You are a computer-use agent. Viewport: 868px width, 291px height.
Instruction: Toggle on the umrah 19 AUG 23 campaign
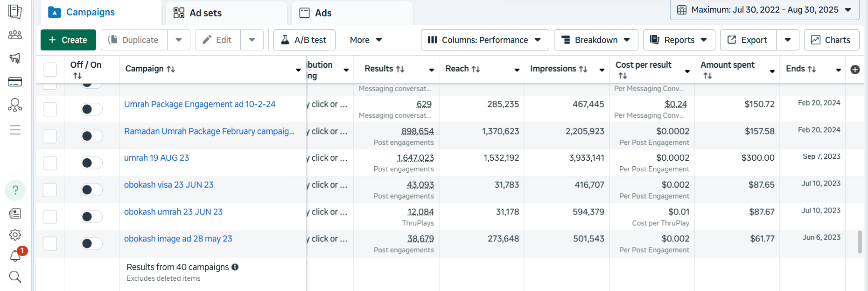click(x=91, y=163)
